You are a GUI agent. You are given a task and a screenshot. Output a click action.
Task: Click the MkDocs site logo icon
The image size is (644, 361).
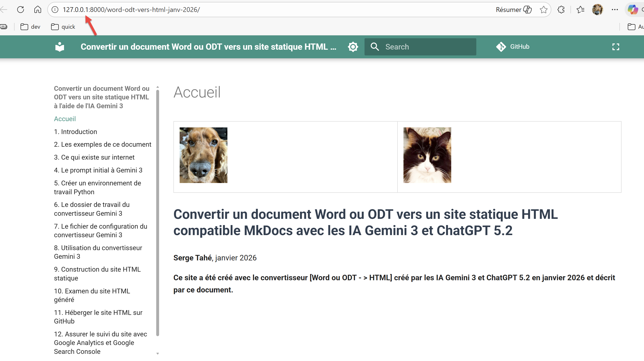click(x=59, y=47)
